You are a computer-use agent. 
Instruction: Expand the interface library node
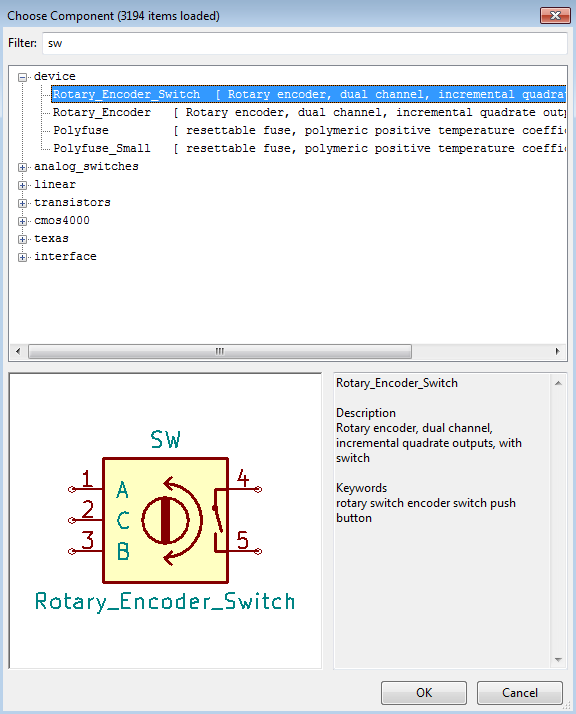22,257
